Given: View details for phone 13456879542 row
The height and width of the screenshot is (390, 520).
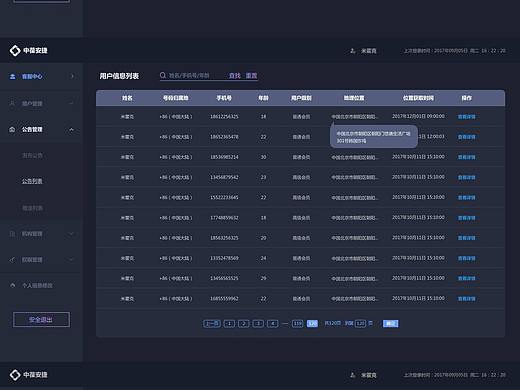Looking at the screenshot, I should pos(466,177).
